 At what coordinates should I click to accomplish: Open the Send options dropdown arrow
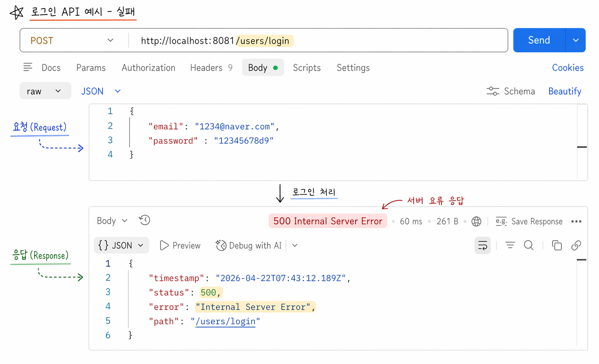[x=576, y=40]
